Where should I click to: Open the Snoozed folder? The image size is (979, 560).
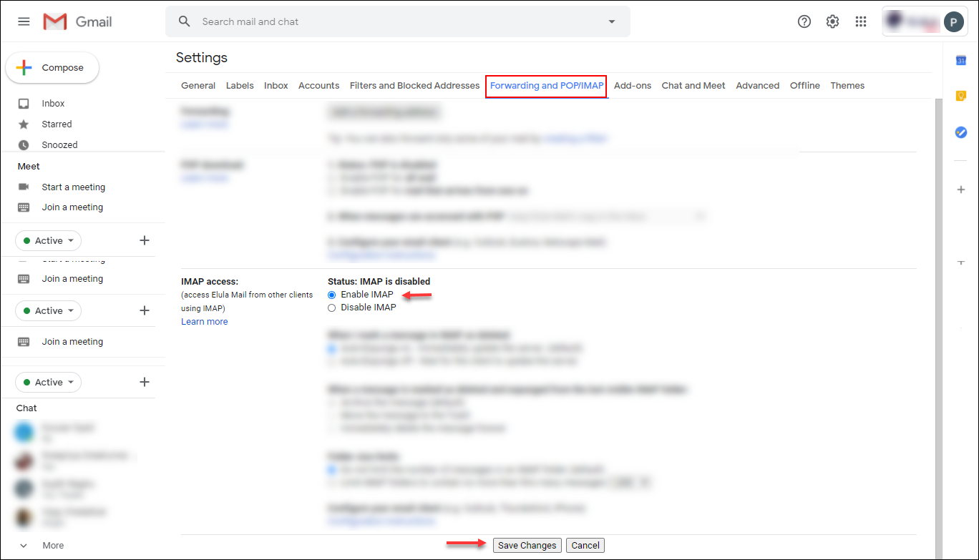59,145
